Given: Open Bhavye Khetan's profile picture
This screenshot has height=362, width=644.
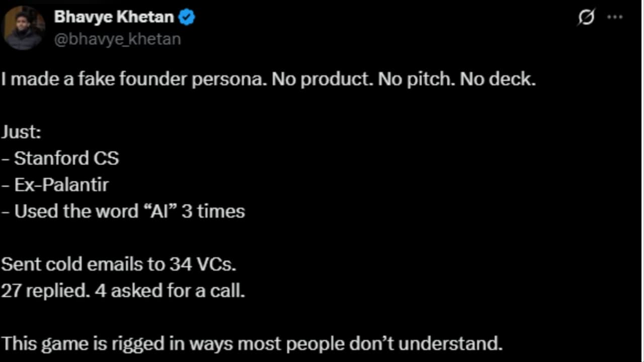Looking at the screenshot, I should (x=24, y=28).
